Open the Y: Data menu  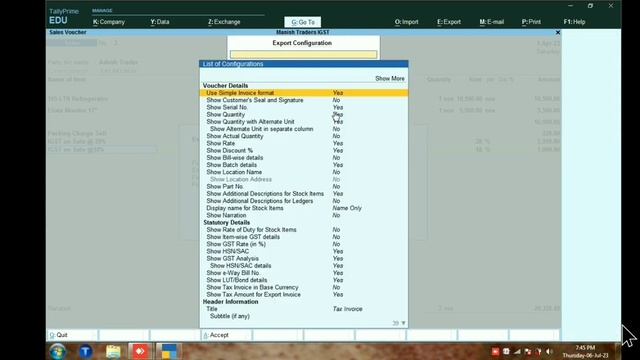pyautogui.click(x=160, y=22)
